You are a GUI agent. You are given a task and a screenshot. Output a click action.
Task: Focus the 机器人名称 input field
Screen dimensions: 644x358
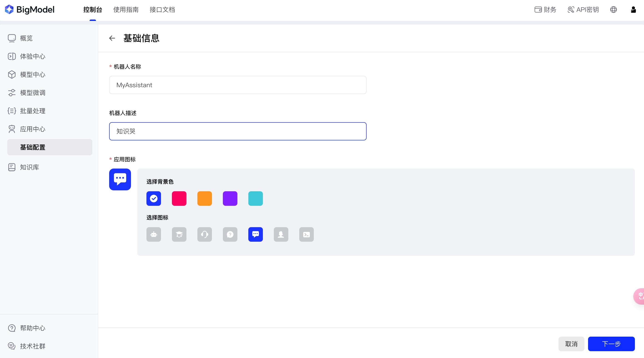point(237,85)
